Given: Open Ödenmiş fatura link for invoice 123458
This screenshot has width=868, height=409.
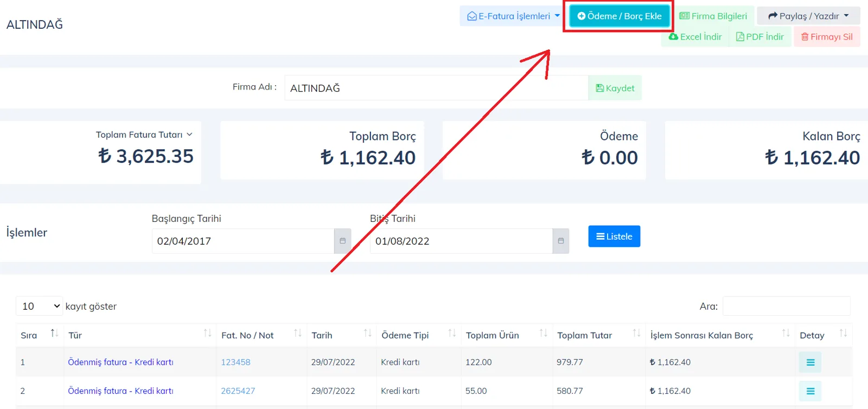Looking at the screenshot, I should coord(120,362).
